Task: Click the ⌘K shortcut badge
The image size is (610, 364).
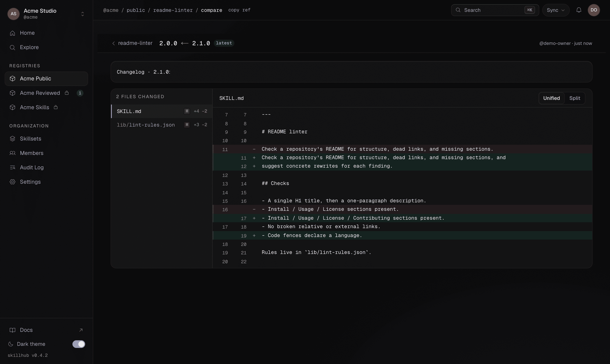Action: (x=530, y=10)
